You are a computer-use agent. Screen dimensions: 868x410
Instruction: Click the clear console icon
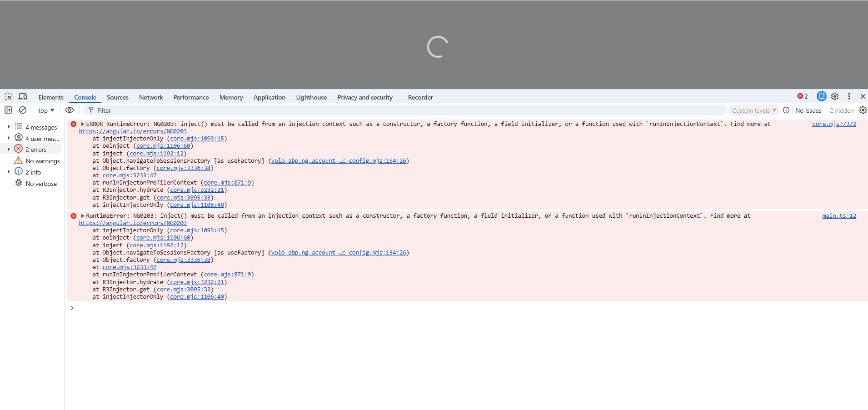pos(23,110)
